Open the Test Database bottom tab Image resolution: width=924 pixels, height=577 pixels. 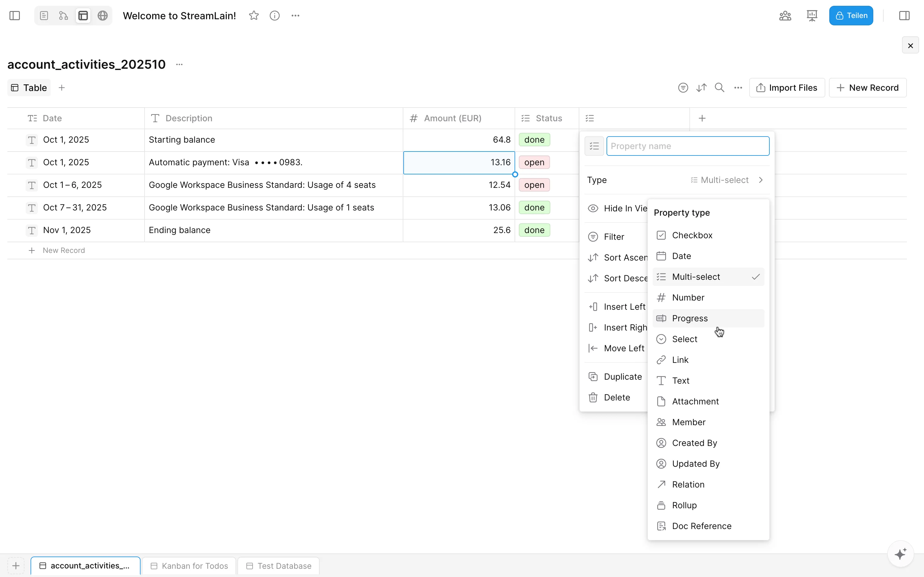279,566
